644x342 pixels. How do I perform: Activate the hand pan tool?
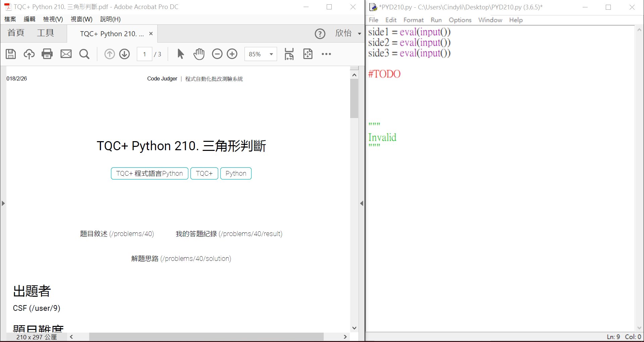[x=199, y=54]
